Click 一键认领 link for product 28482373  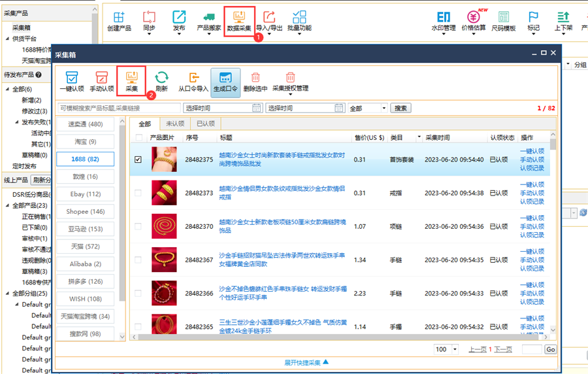tap(532, 184)
